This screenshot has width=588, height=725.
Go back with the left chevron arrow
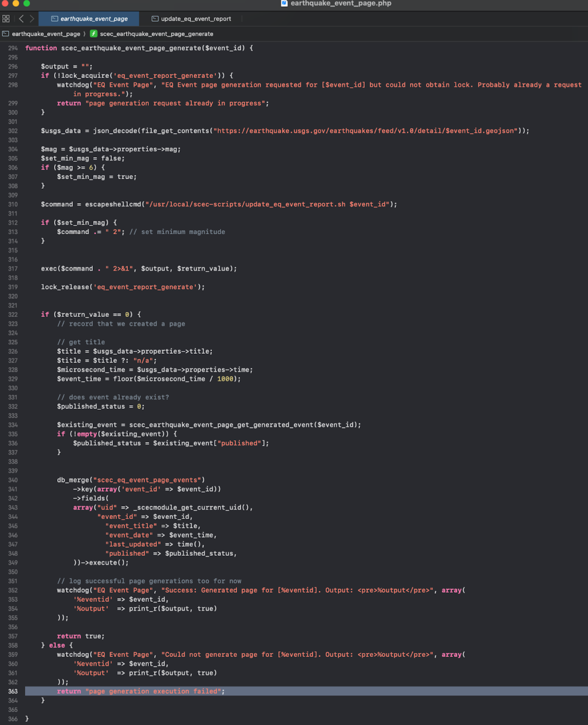pos(21,18)
